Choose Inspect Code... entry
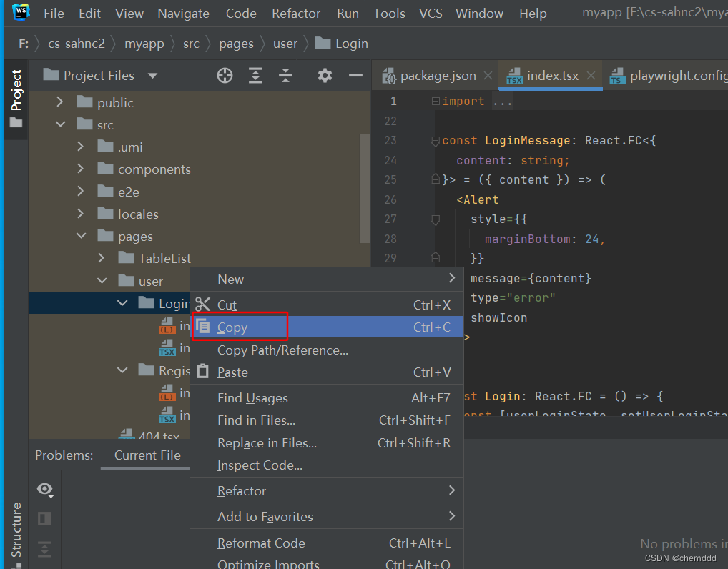 point(326,465)
